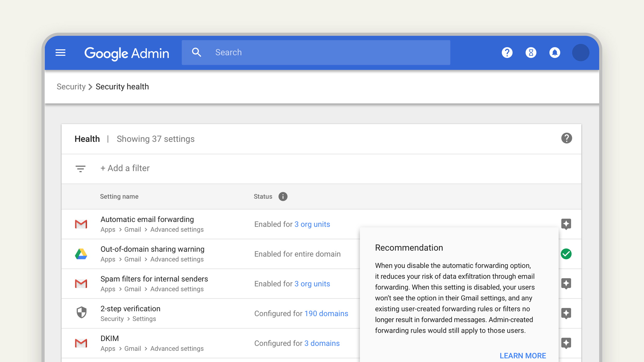Open 3 org units link for Automatic email forwarding
Viewport: 644px width, 362px height.
click(x=312, y=224)
